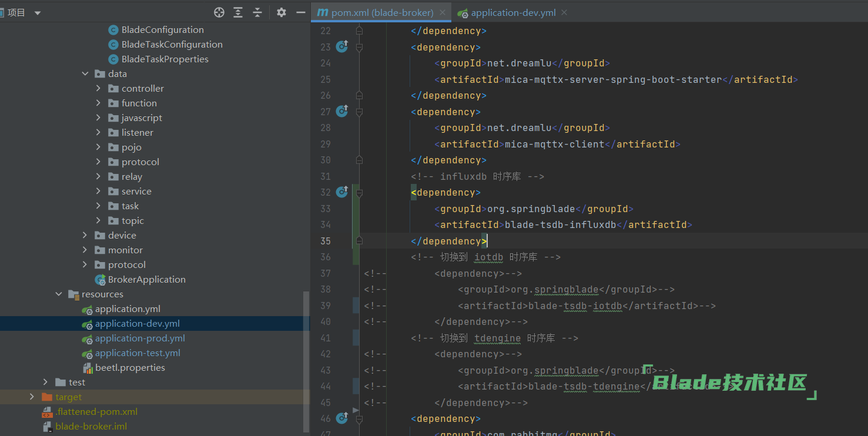Click line number 35 in gutter
This screenshot has width=868, height=436.
click(325, 241)
